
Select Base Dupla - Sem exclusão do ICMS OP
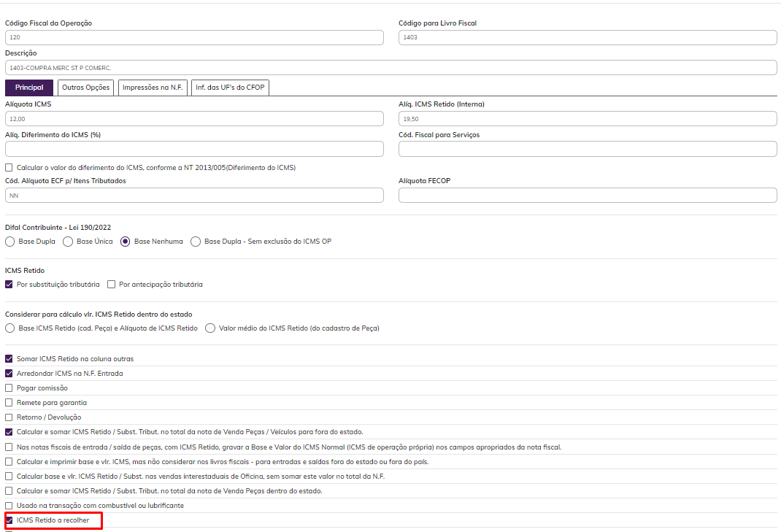pos(196,242)
